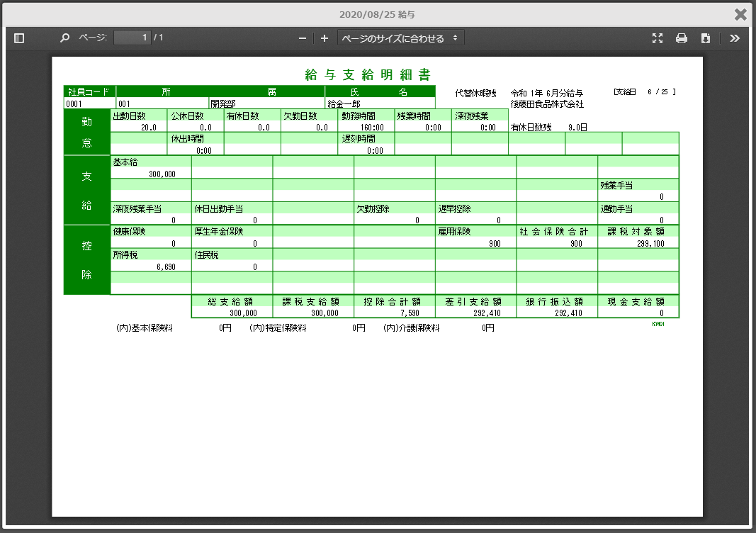Click the employee name 給金一郎
This screenshot has width=756, height=533.
pyautogui.click(x=344, y=103)
